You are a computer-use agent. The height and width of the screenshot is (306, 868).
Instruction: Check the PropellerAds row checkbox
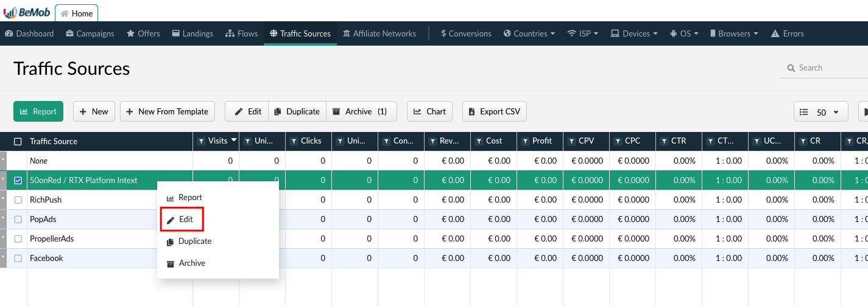(18, 238)
